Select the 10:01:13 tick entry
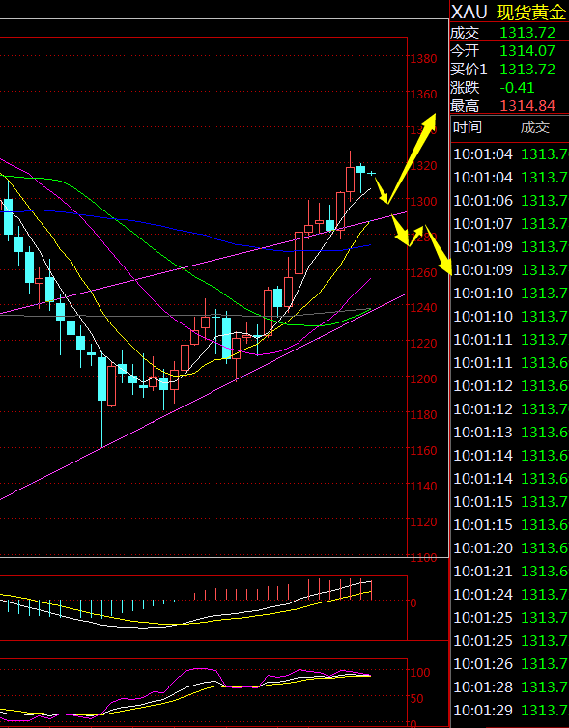Viewport: 569px width, 728px height. click(510, 432)
